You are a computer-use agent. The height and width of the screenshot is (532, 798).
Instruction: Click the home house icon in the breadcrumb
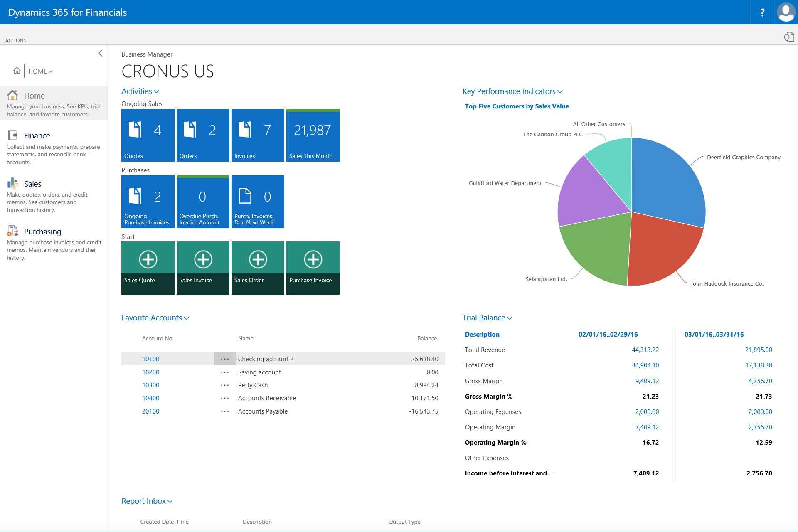pyautogui.click(x=17, y=71)
